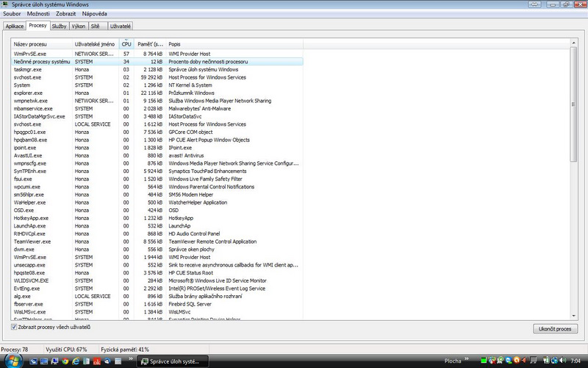Select the fbserver.exe process row
Image resolution: width=588 pixels, height=368 pixels.
[157, 304]
